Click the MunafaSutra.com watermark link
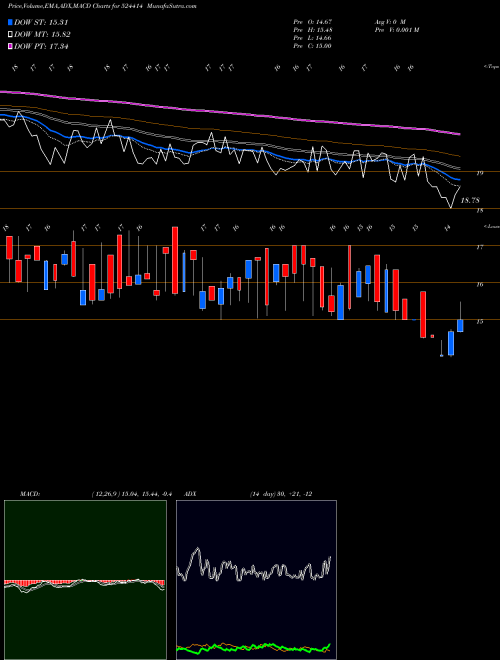500x660 pixels. [x=174, y=6]
